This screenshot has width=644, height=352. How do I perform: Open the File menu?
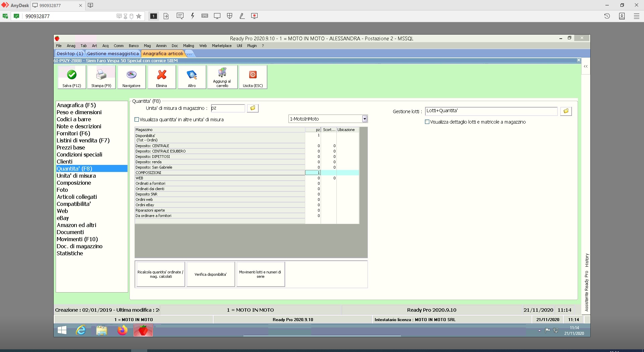[x=59, y=46]
